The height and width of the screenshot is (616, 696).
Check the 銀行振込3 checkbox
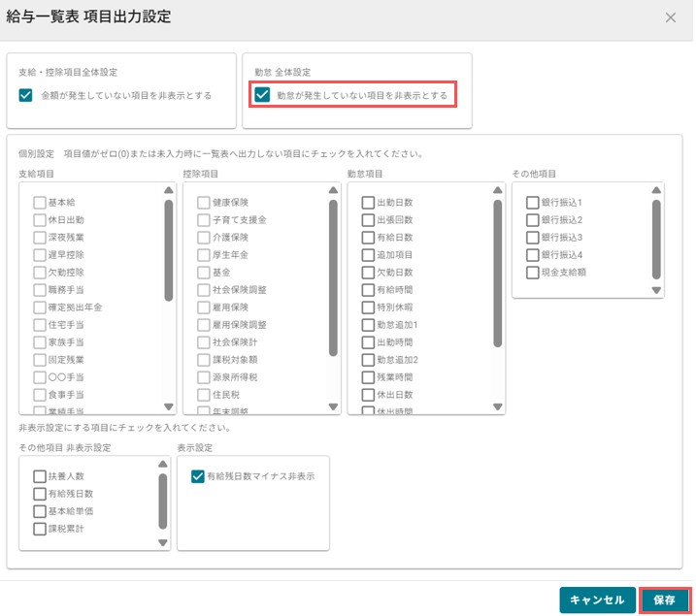[x=533, y=238]
